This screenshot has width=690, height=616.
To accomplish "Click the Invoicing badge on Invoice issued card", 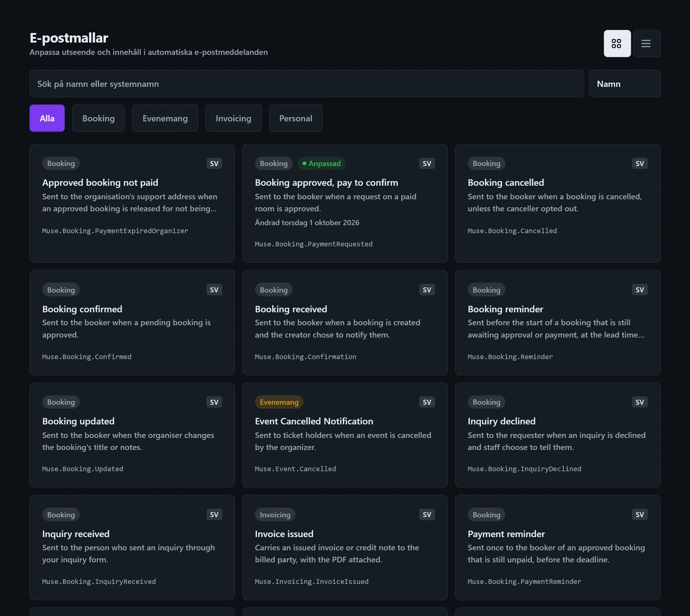I will tap(275, 515).
